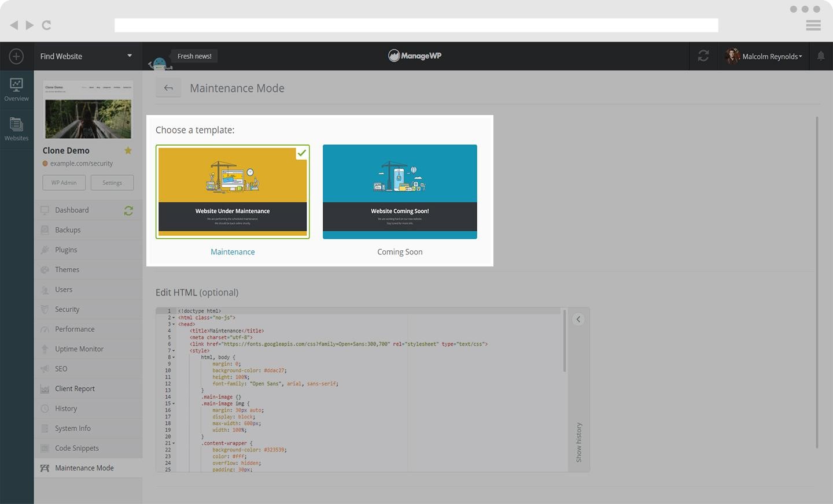Screen dimensions: 833x504
Task: Click the Show history vertical label
Action: (578, 442)
